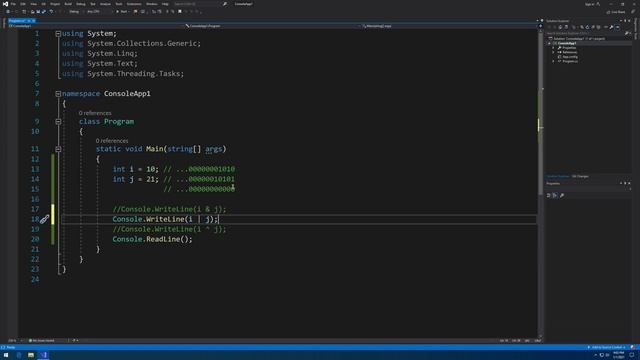The height and width of the screenshot is (360, 640).
Task: Collapse the namespace ConsoleApp1 block
Action: point(58,93)
